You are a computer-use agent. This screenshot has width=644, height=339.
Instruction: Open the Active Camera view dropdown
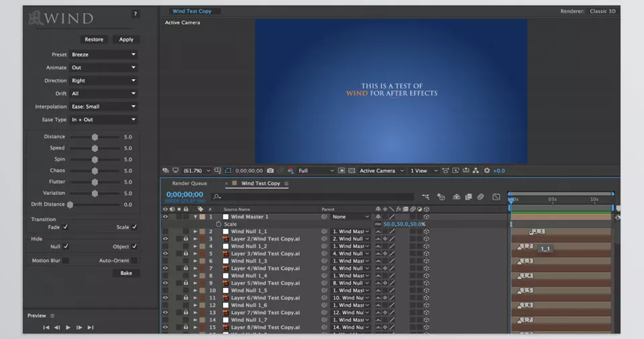click(x=382, y=171)
